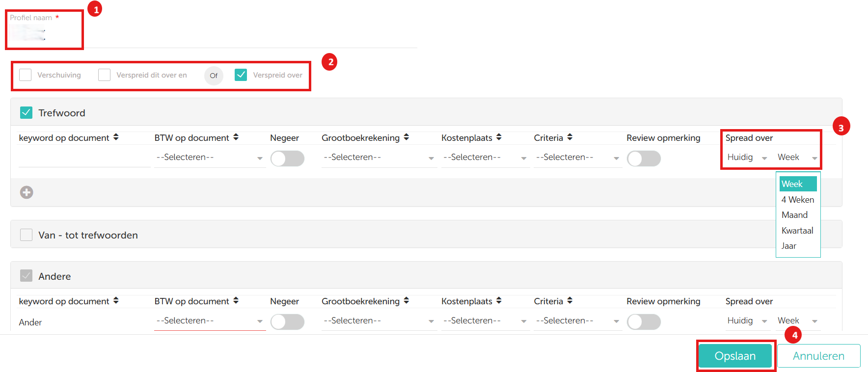Sort Trefwoord table by Kostenplaats
This screenshot has height=372, width=868.
tap(499, 137)
